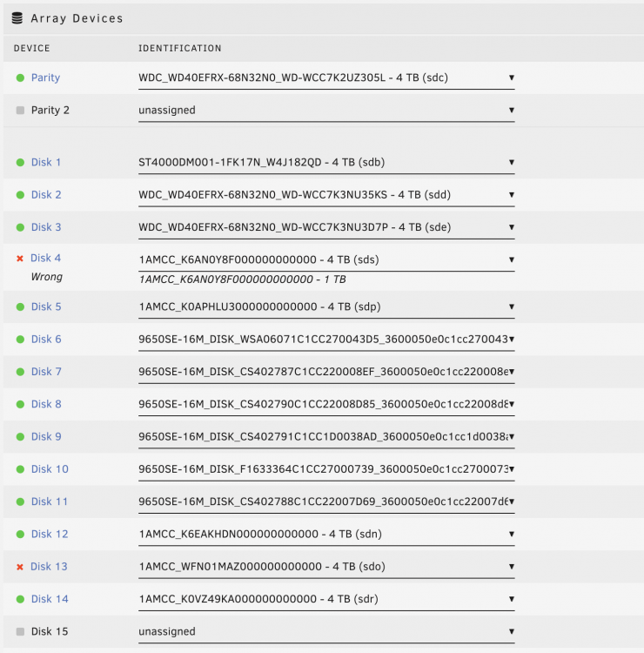Click the green status dot for Disk 5
The width and height of the screenshot is (644, 653).
[20, 307]
